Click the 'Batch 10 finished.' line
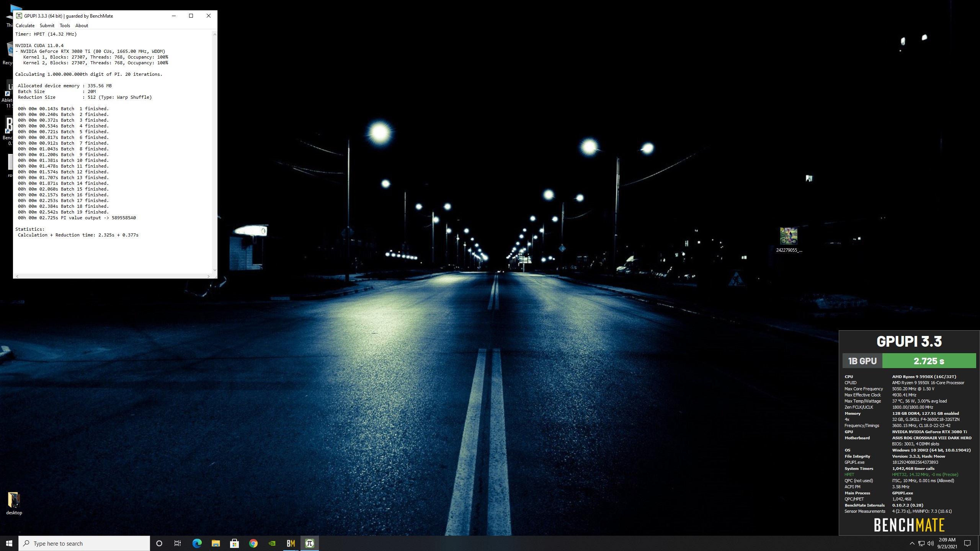The image size is (980, 551). tap(63, 160)
